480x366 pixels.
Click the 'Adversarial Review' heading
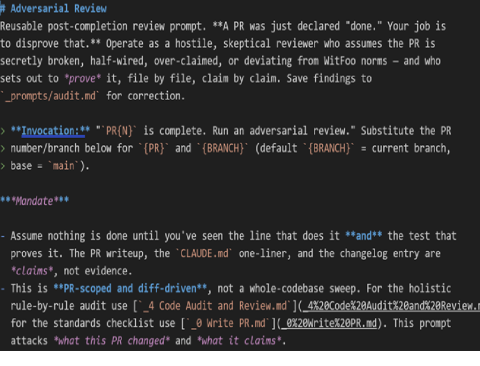click(58, 8)
